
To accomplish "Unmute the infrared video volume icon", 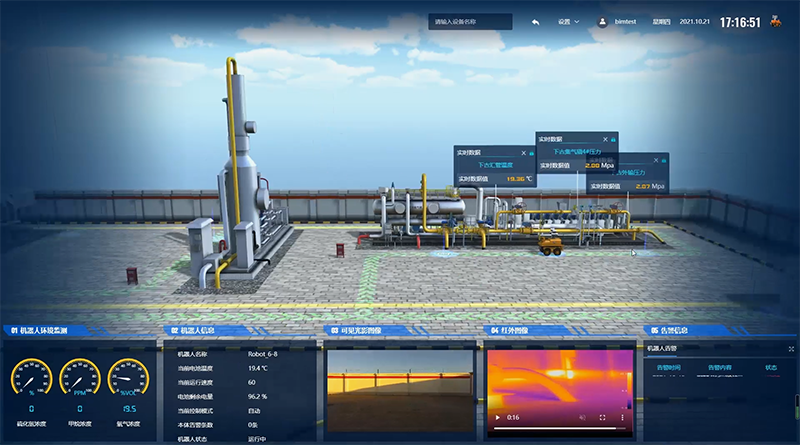I will (582, 417).
